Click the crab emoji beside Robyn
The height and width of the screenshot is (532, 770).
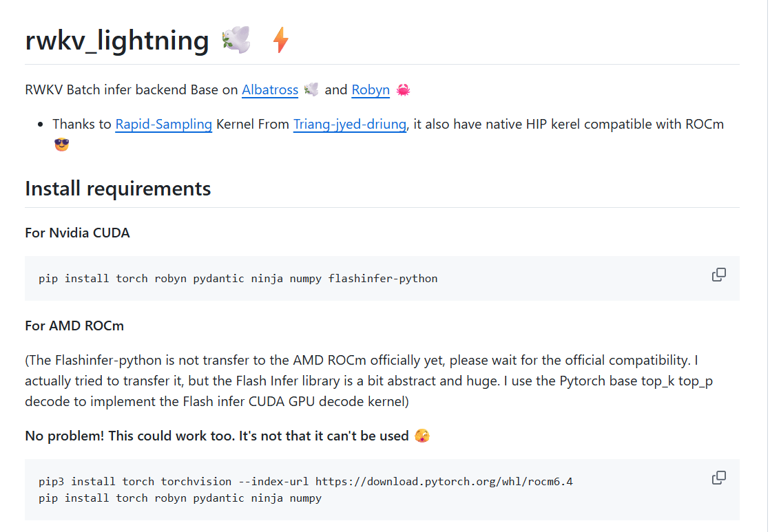402,89
